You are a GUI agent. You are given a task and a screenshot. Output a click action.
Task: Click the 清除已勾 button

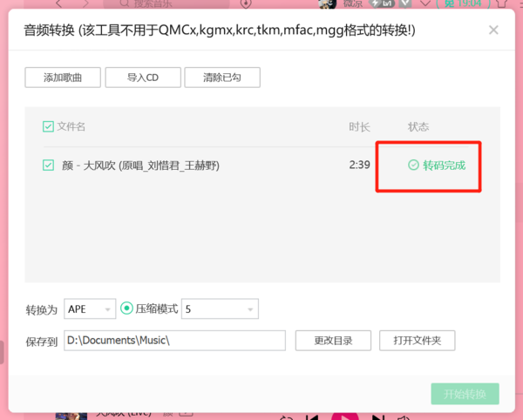pos(222,78)
